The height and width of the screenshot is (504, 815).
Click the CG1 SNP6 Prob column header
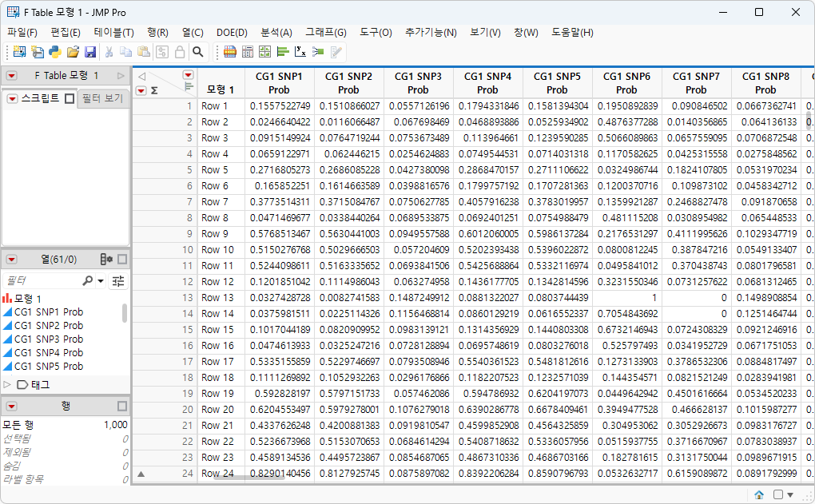pos(627,83)
